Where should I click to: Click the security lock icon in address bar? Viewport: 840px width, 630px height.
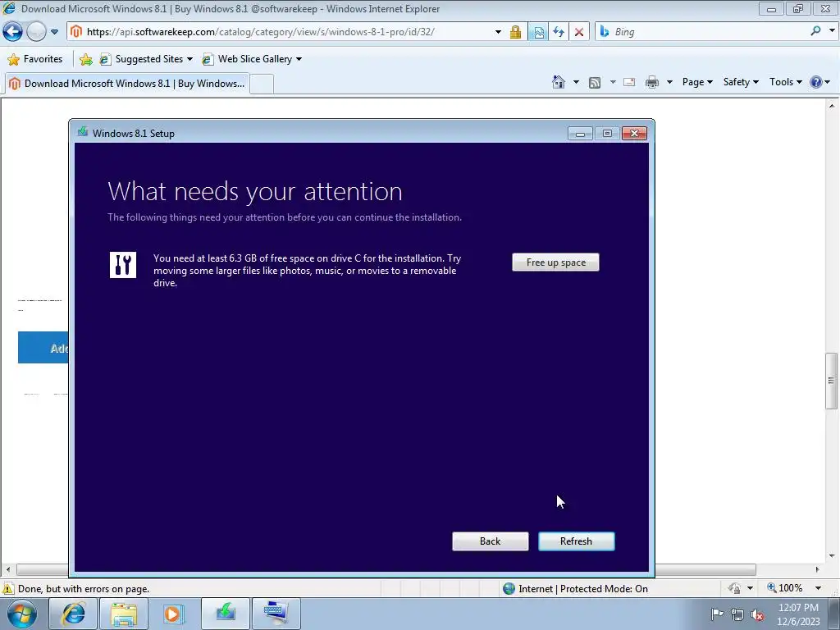point(515,32)
